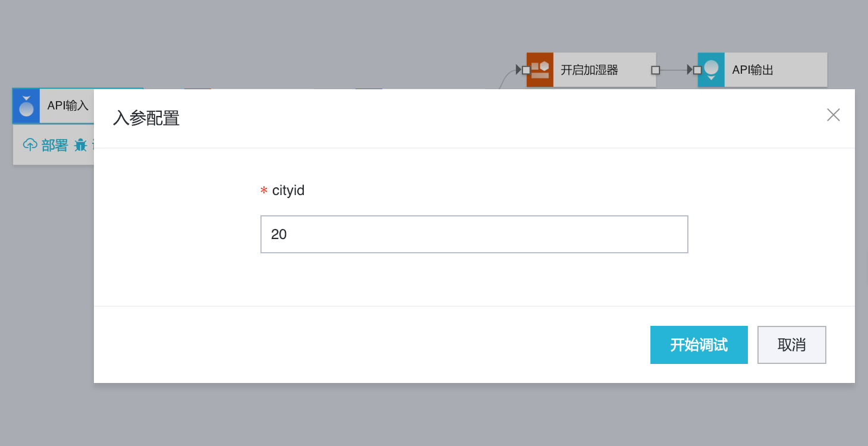Click the bug debug icon
The height and width of the screenshot is (446, 868).
tap(80, 145)
